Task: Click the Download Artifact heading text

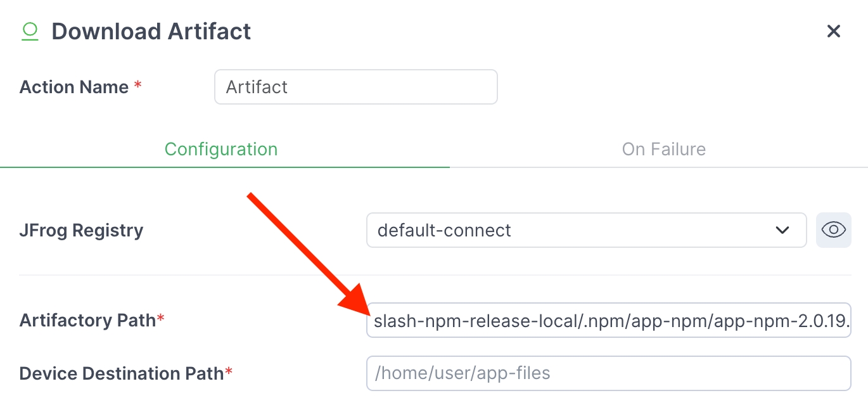Action: [x=151, y=31]
